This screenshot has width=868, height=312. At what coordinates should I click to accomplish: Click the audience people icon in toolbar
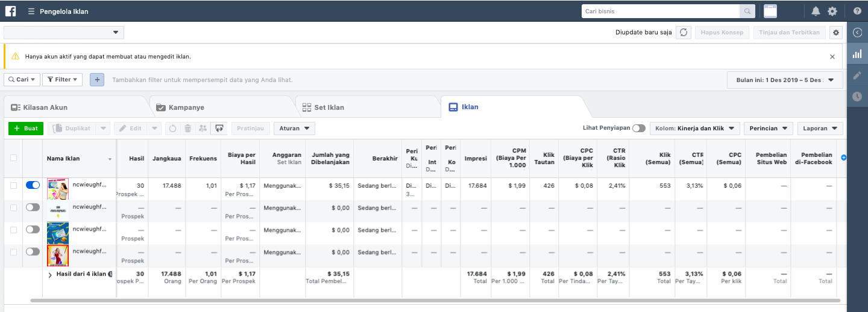(x=203, y=129)
